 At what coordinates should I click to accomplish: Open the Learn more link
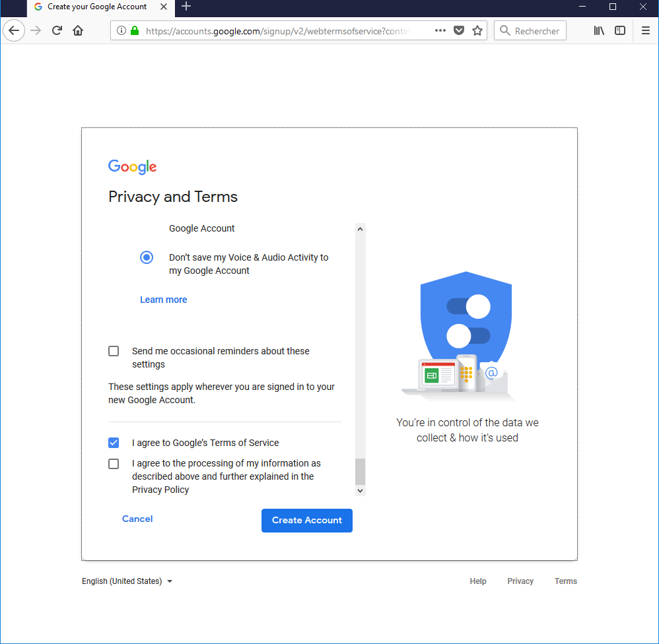pyautogui.click(x=164, y=300)
